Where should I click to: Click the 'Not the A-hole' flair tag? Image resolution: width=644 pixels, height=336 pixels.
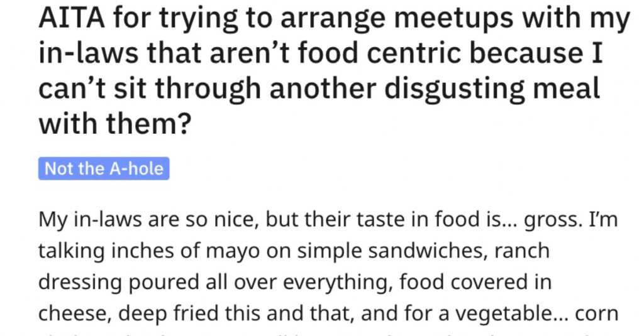click(x=104, y=168)
